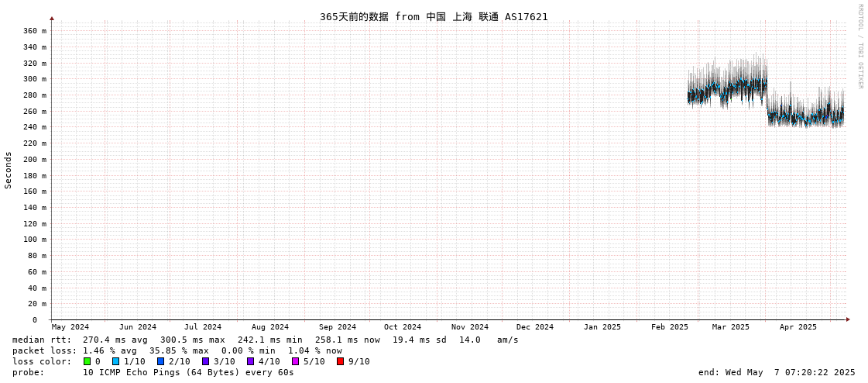Image resolution: width=868 pixels, height=383 pixels.
Task: Click the 'Sep 2024' x-axis label
Action: pyautogui.click(x=338, y=327)
